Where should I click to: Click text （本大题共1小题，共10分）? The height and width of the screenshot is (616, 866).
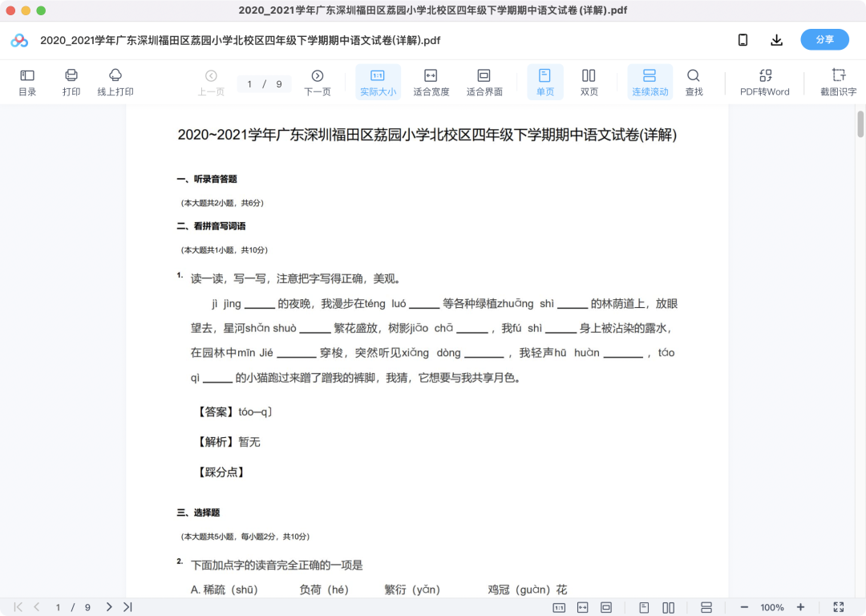(225, 250)
